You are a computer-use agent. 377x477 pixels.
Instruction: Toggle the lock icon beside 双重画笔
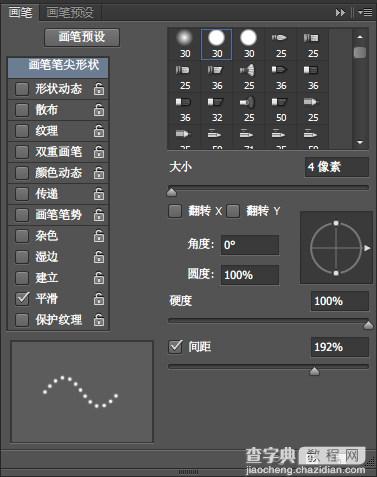pos(99,152)
